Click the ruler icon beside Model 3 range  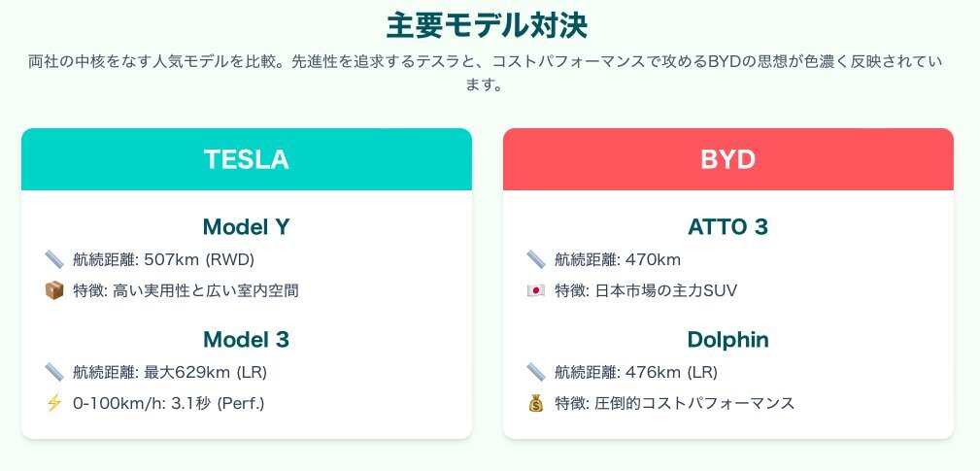[x=54, y=372]
